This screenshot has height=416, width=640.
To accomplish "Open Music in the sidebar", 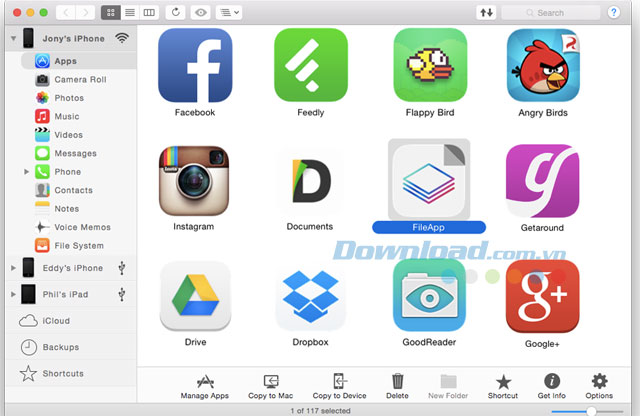I will coord(78,116).
